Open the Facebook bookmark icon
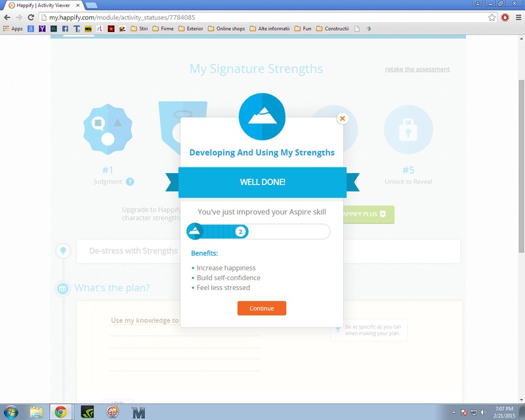Image resolution: width=525 pixels, height=420 pixels. point(65,29)
